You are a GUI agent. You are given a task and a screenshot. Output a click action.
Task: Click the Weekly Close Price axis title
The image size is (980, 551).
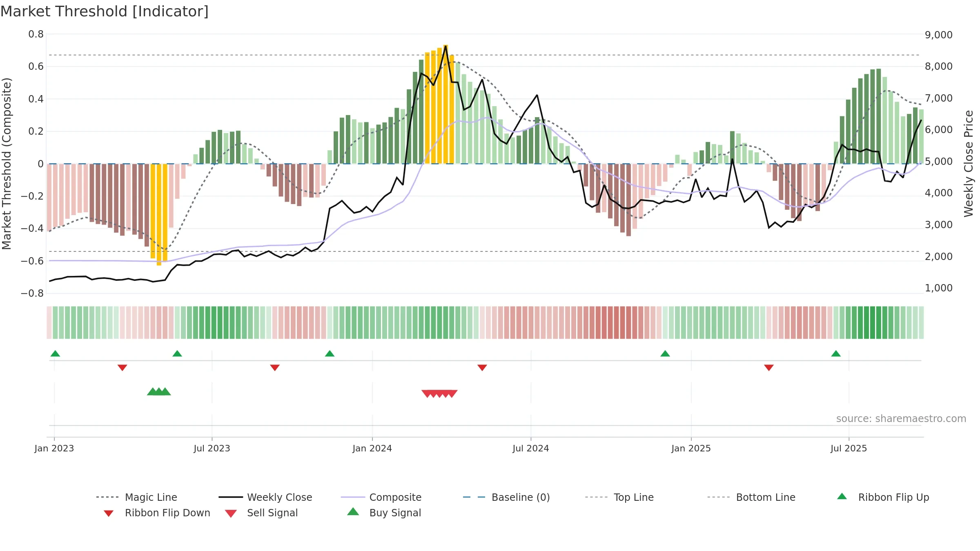[x=969, y=164]
